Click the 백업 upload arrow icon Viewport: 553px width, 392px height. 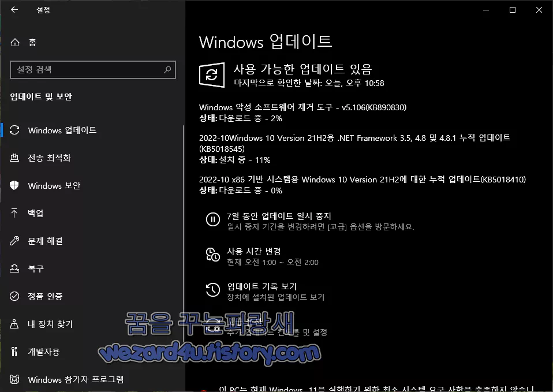tap(14, 213)
